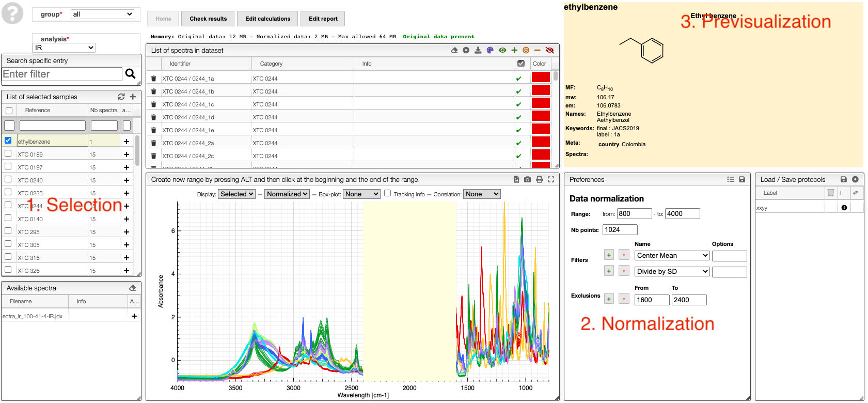Toggle the select-all checkbox in samples header
The width and height of the screenshot is (868, 403).
click(9, 111)
